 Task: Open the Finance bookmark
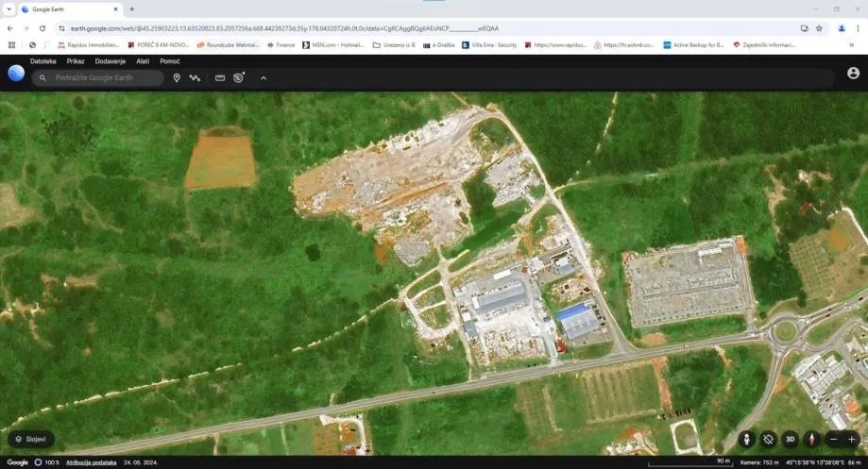(x=281, y=44)
